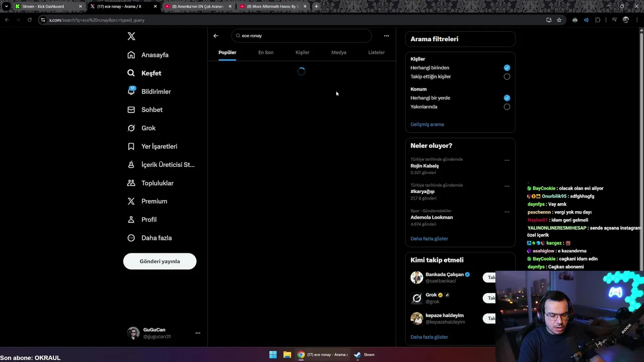Select Yakınlarında radio option
This screenshot has width=644, height=362.
(x=507, y=107)
